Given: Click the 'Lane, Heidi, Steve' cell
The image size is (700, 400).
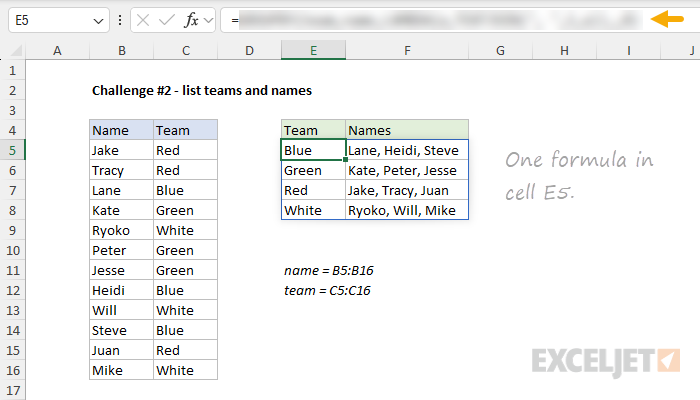Looking at the screenshot, I should pyautogui.click(x=407, y=150).
